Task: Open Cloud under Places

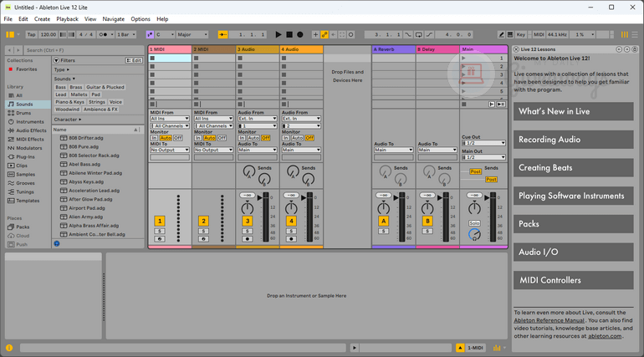Action: (23, 236)
